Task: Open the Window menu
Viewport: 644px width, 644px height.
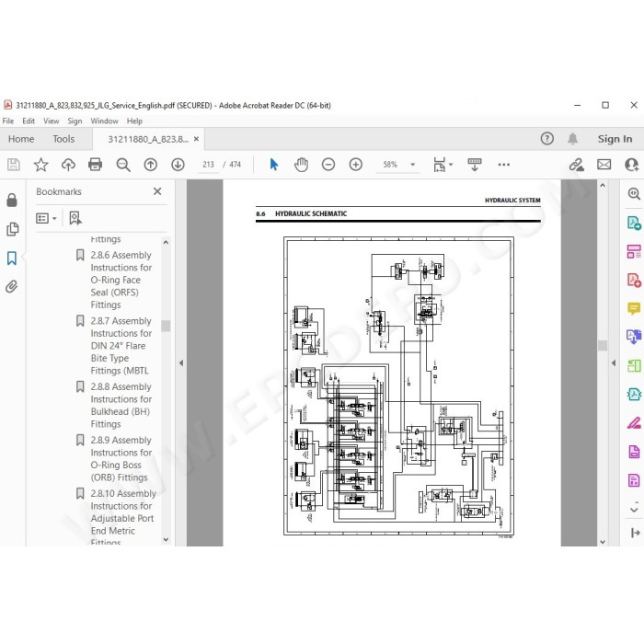Action: coord(104,121)
